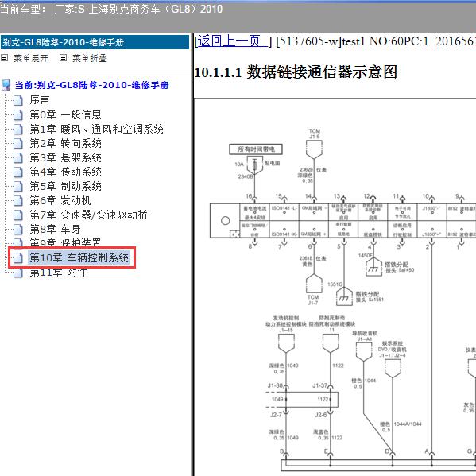Viewport: 476px width, 476px height.
Task: Open 第0章 一般信息
Action: (65, 114)
